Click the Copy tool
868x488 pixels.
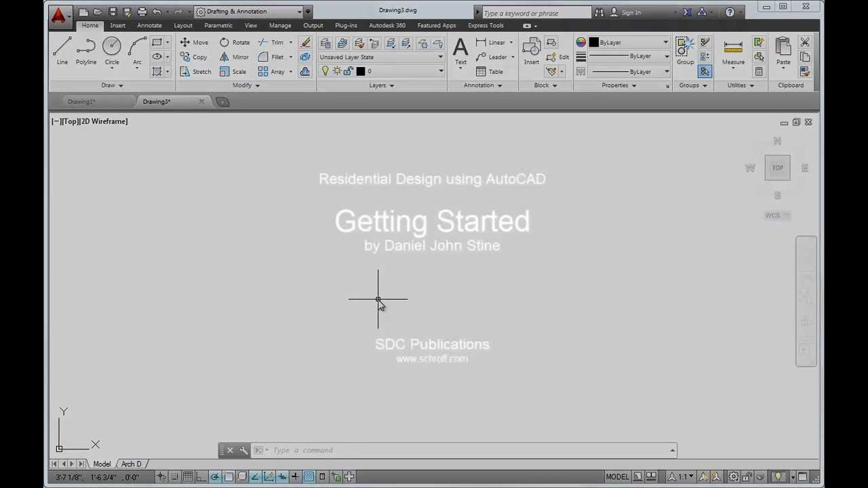pos(193,57)
